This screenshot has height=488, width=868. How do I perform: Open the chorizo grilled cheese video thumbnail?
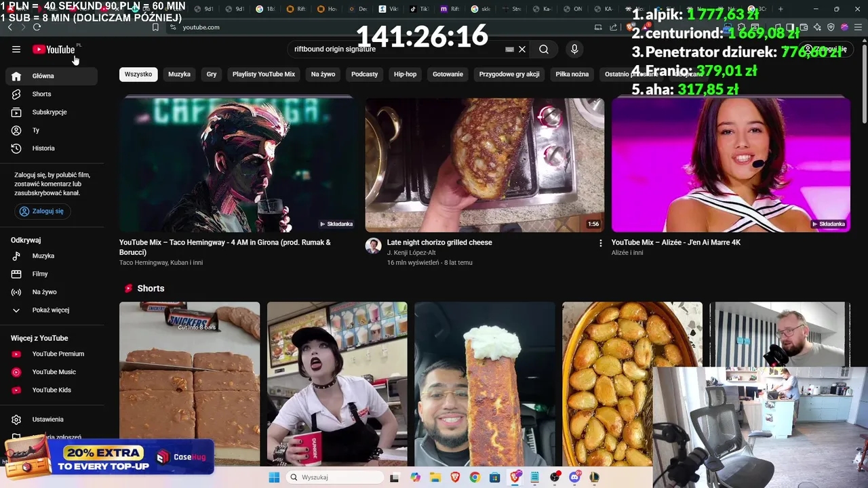[485, 165]
